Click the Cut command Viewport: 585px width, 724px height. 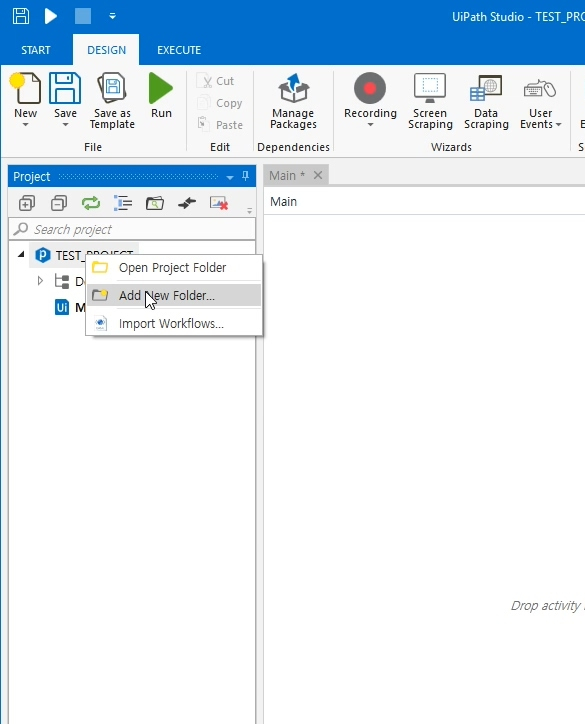point(216,81)
